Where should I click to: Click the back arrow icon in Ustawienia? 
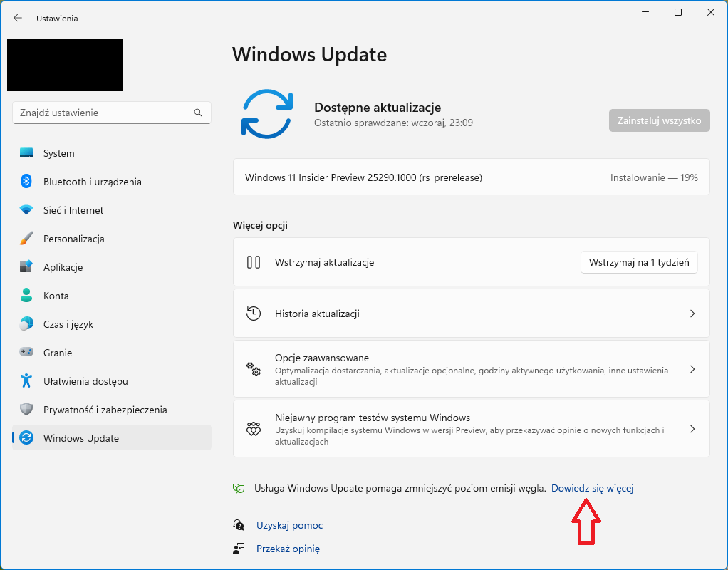pyautogui.click(x=18, y=18)
